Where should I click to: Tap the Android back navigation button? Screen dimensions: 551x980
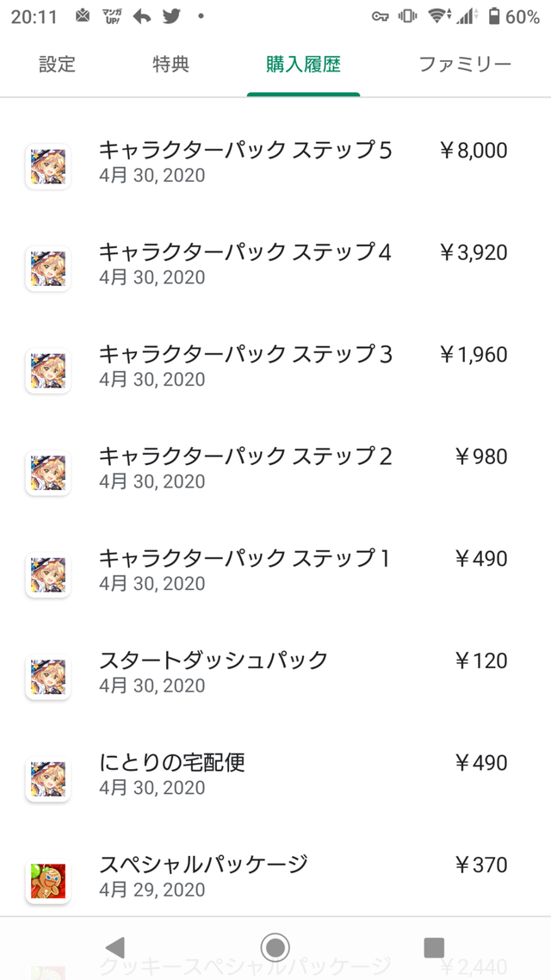coord(115,947)
